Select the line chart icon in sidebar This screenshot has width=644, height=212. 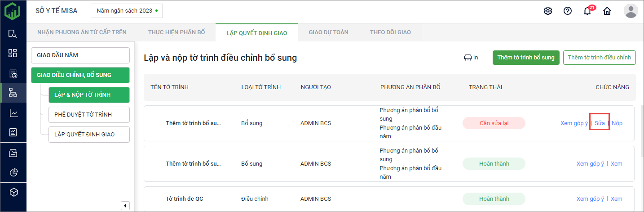(13, 113)
